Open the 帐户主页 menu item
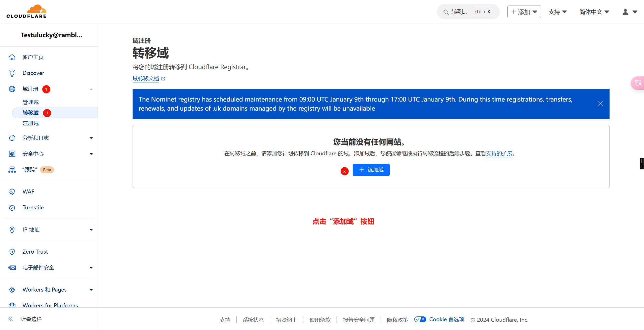Image resolution: width=644 pixels, height=330 pixels. coord(33,57)
